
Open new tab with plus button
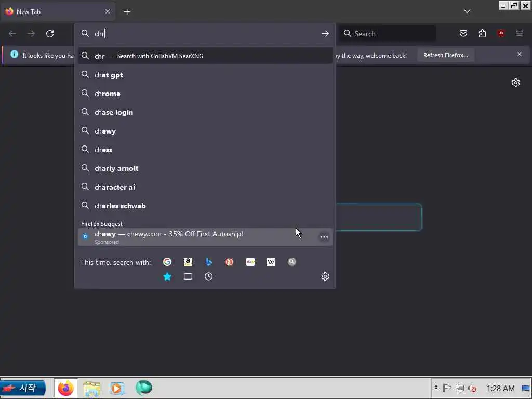pyautogui.click(x=127, y=12)
